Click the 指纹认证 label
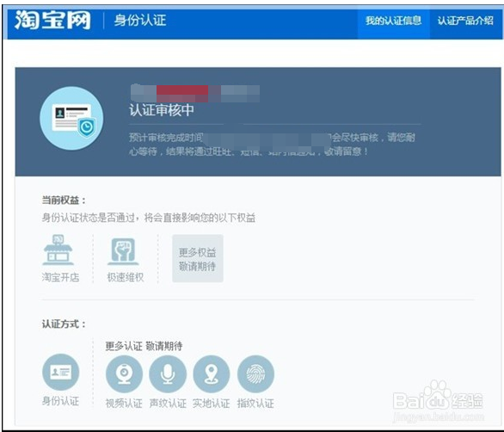 pos(255,403)
